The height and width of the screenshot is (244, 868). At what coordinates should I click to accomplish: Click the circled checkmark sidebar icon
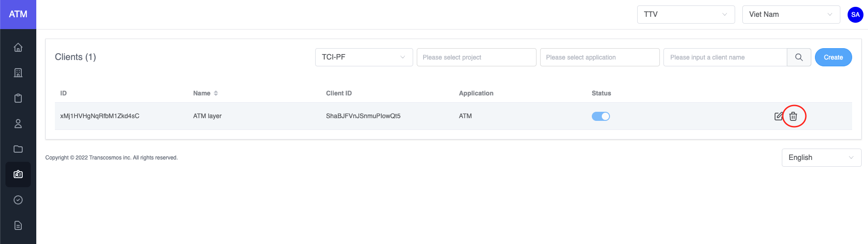pyautogui.click(x=18, y=200)
